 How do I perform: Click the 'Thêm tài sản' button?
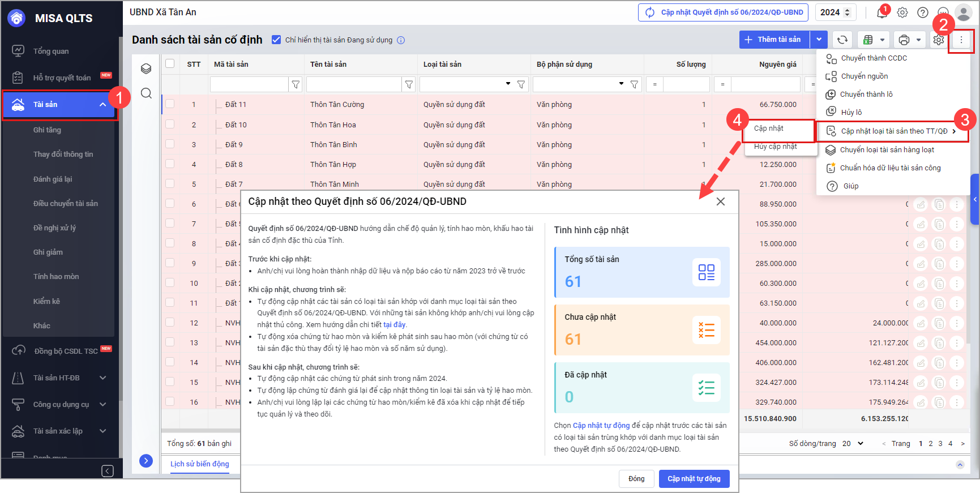click(774, 40)
